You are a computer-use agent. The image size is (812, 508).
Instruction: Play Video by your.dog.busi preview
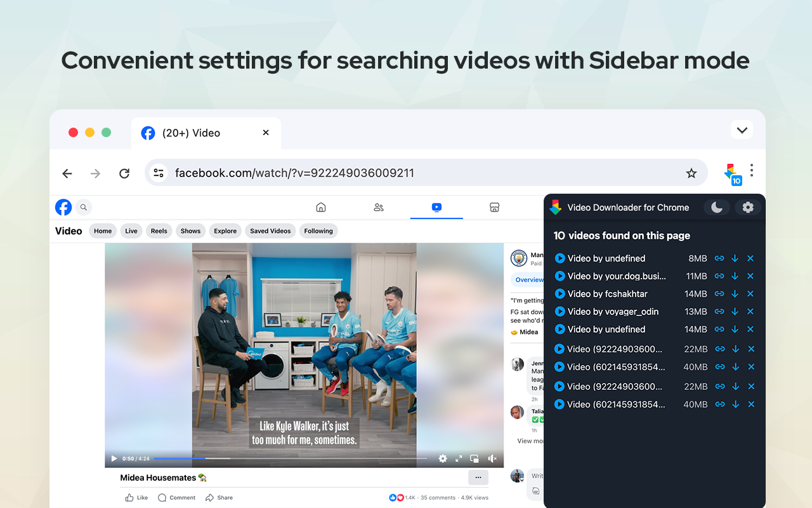pos(560,276)
